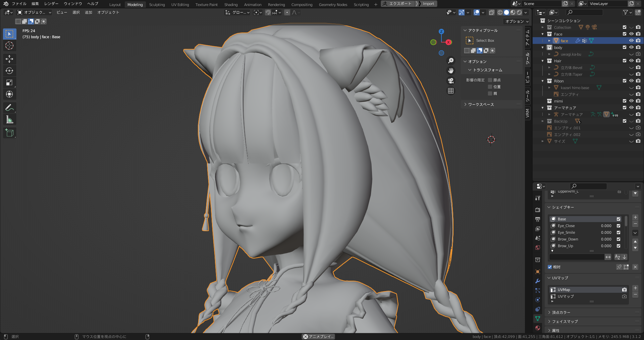
Task: Toggle snapping magnet in header
Action: pyautogui.click(x=268, y=12)
